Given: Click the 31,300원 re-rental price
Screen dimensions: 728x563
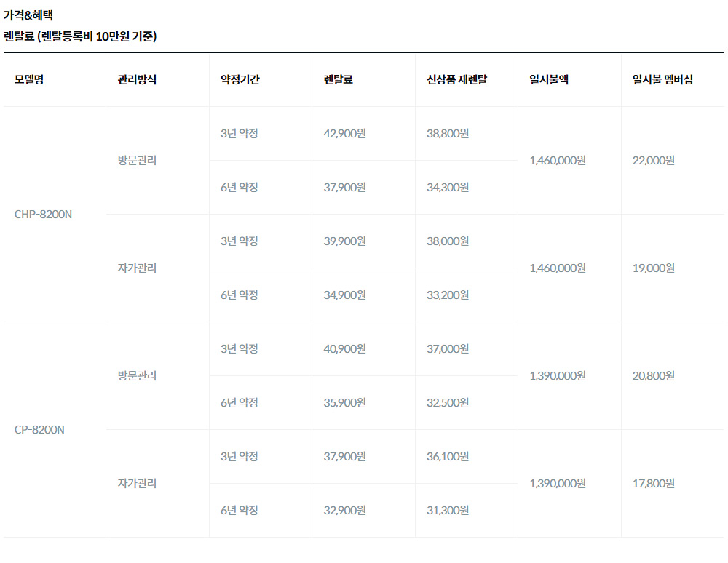Looking at the screenshot, I should [448, 510].
